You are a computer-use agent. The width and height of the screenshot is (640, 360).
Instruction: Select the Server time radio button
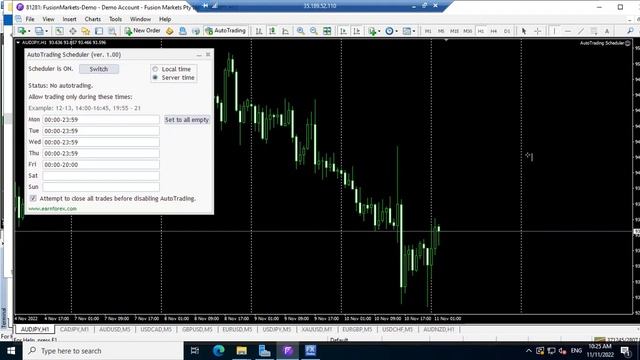click(155, 78)
